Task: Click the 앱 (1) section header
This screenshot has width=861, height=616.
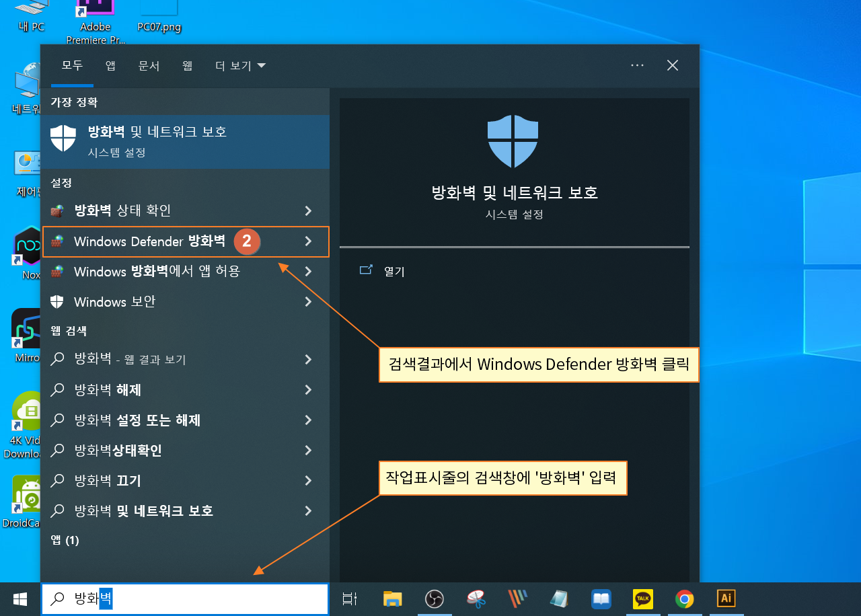Action: (65, 540)
